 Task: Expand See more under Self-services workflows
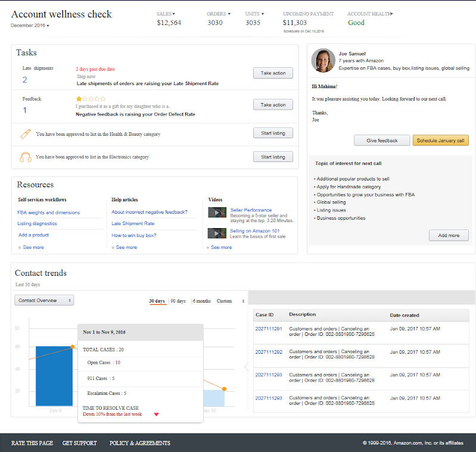pos(31,247)
